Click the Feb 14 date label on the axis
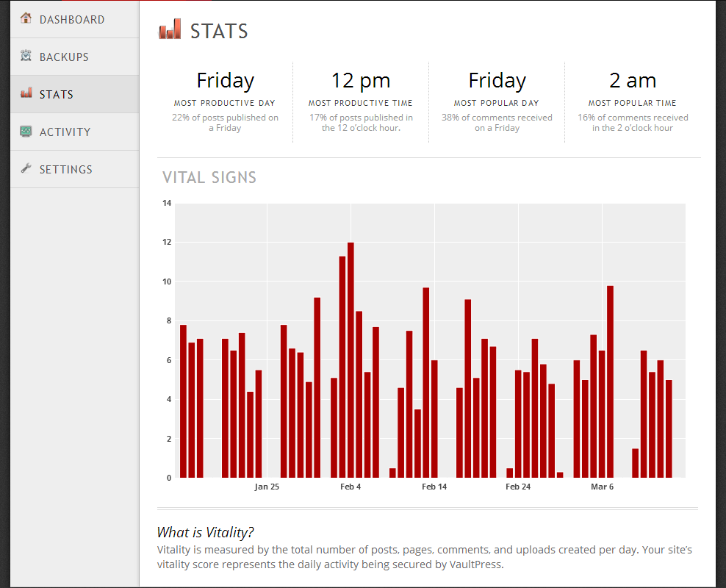Image resolution: width=726 pixels, height=588 pixels. [434, 487]
